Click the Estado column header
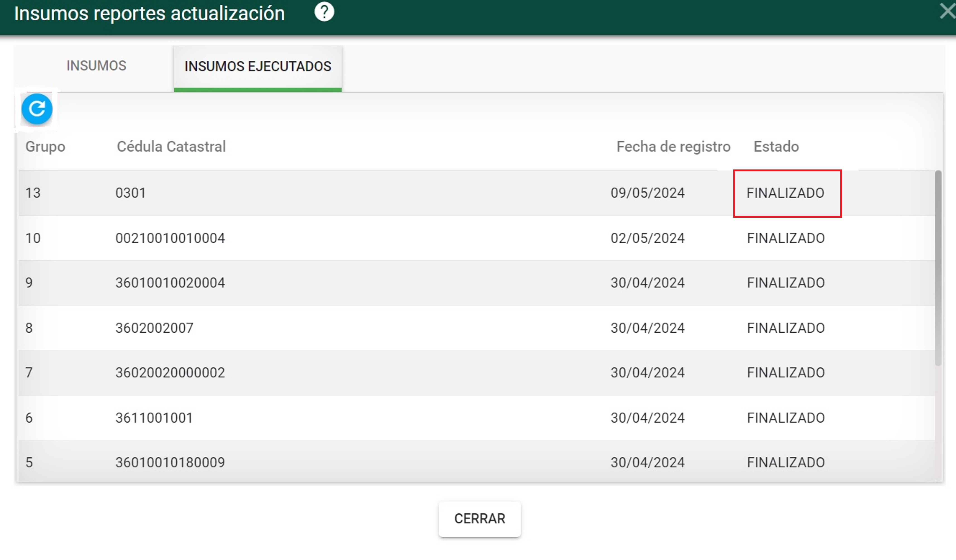Image resolution: width=956 pixels, height=560 pixels. click(x=776, y=147)
